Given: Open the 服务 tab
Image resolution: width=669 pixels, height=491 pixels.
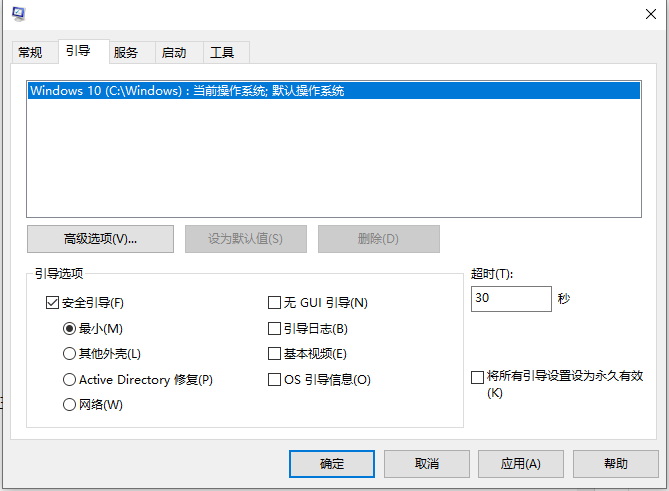Looking at the screenshot, I should [x=126, y=52].
